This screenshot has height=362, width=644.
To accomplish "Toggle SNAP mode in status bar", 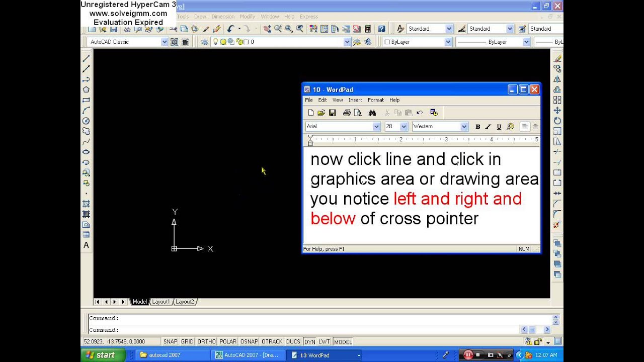I will [171, 341].
